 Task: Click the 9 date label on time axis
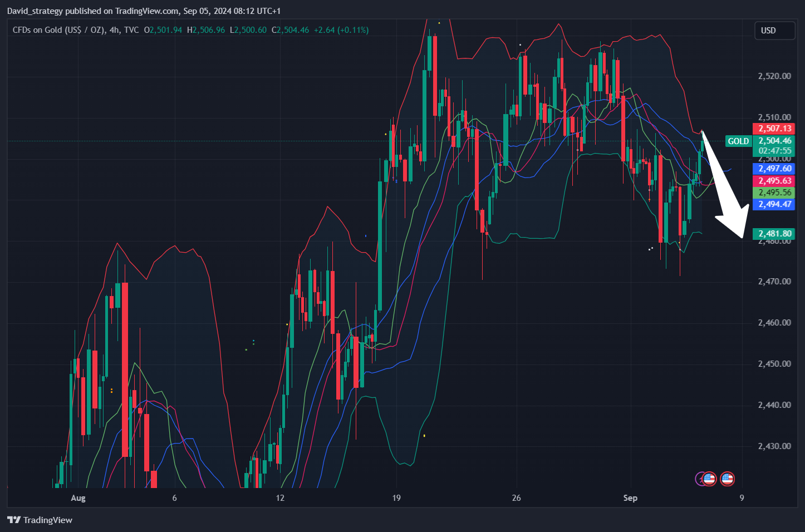[x=742, y=498]
